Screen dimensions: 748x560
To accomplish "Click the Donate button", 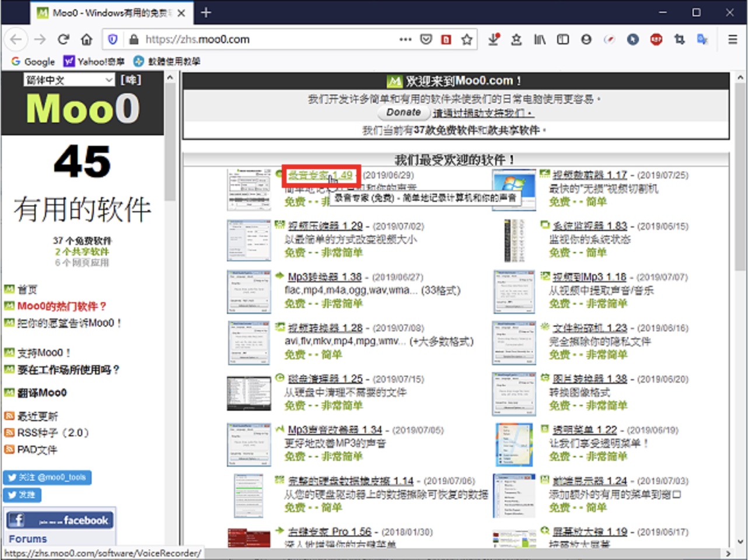I will pos(404,112).
